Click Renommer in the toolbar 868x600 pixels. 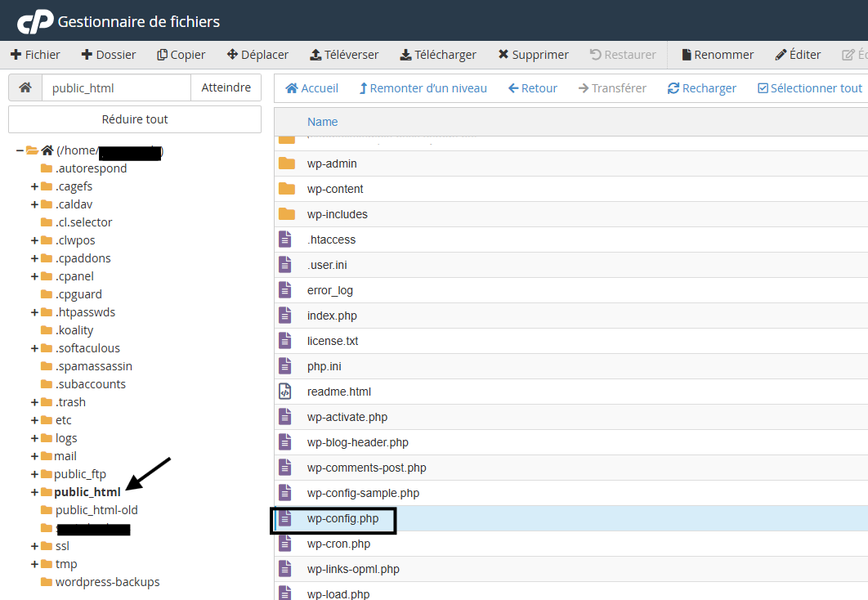tap(718, 55)
